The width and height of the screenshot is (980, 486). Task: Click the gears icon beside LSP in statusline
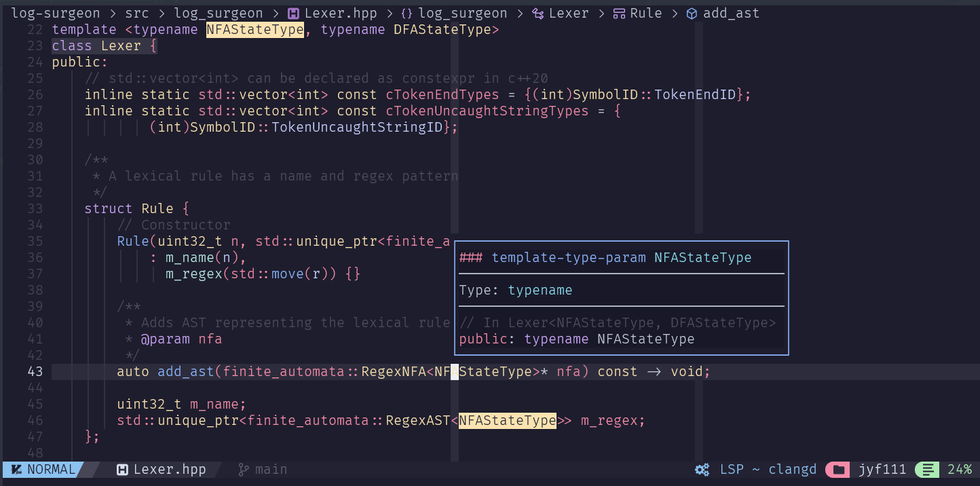[x=702, y=469]
